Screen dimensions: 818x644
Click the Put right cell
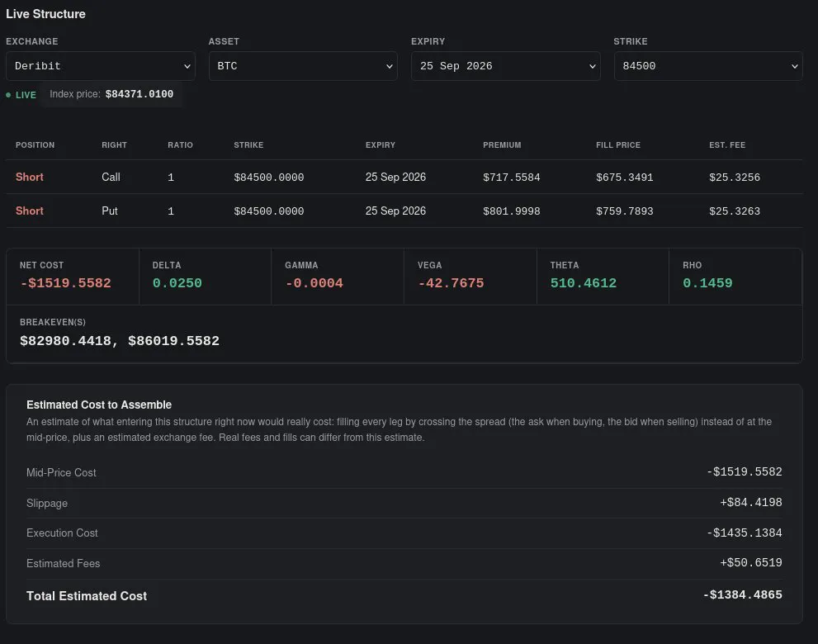point(110,211)
